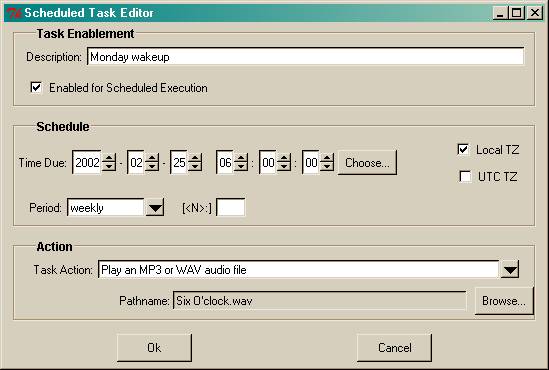The width and height of the screenshot is (549, 370).
Task: Click the <N> input field
Action: 231,208
